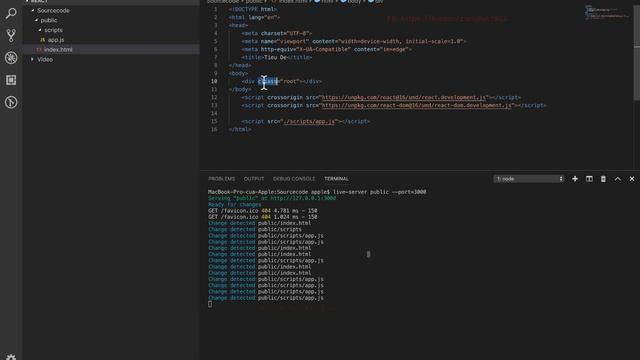Click line number 10 in the gutter
This screenshot has height=360, width=640.
pos(214,82)
